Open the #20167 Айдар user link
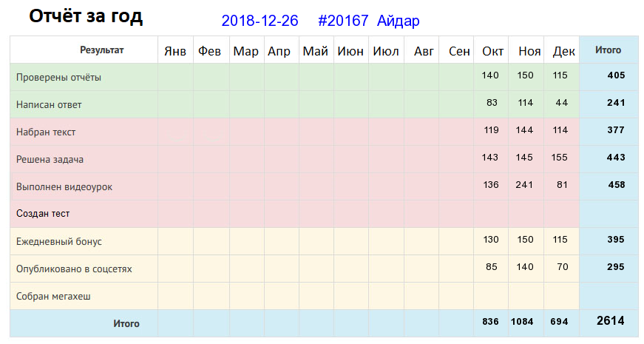The height and width of the screenshot is (344, 644). [x=369, y=21]
